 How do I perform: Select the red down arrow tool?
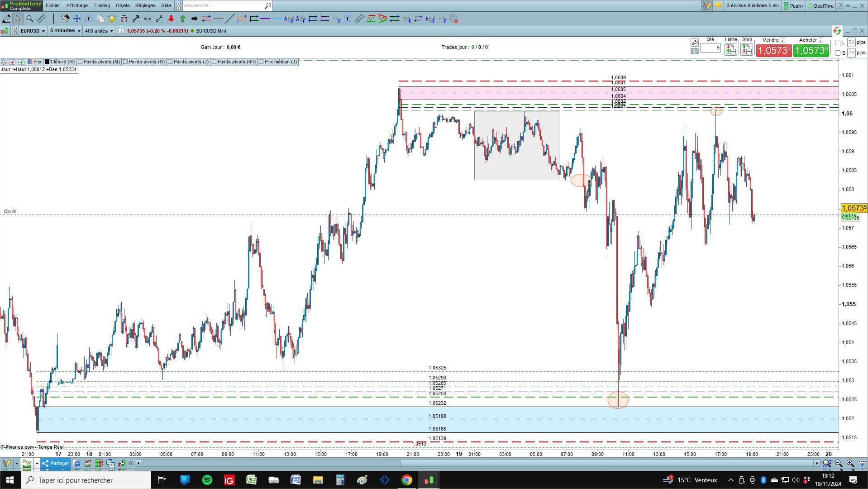click(x=171, y=19)
